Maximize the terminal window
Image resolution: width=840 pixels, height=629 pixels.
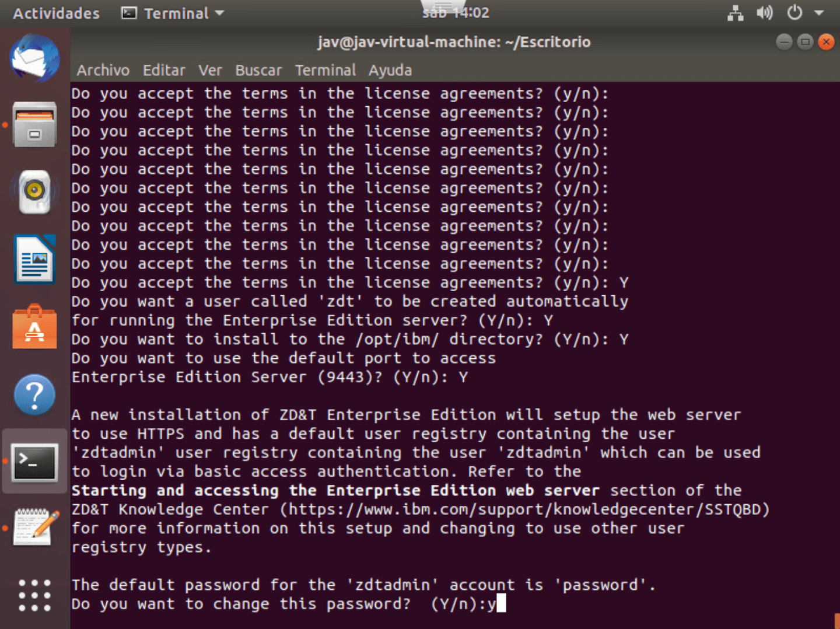click(x=805, y=42)
